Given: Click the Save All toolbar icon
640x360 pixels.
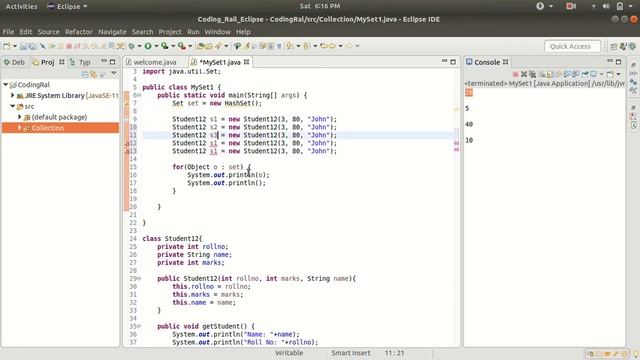Looking at the screenshot, I should 32,46.
